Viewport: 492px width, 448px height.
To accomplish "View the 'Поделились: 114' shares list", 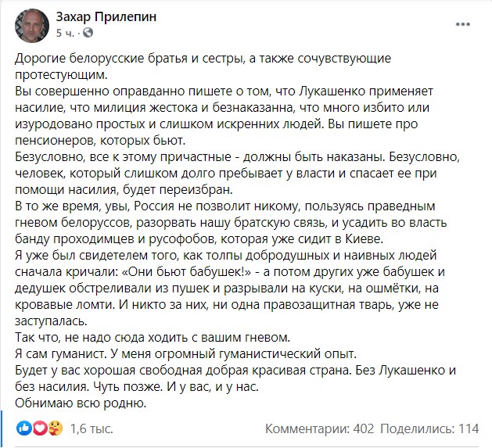I will tap(429, 428).
